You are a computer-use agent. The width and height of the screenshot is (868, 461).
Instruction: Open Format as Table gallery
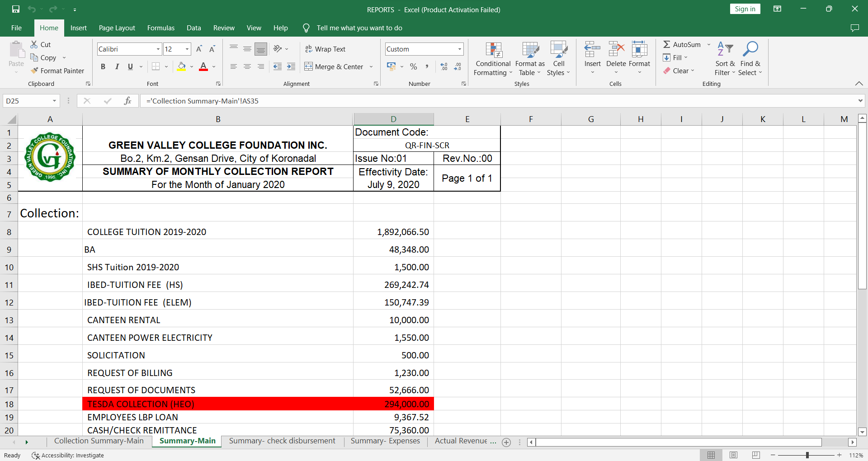click(530, 59)
